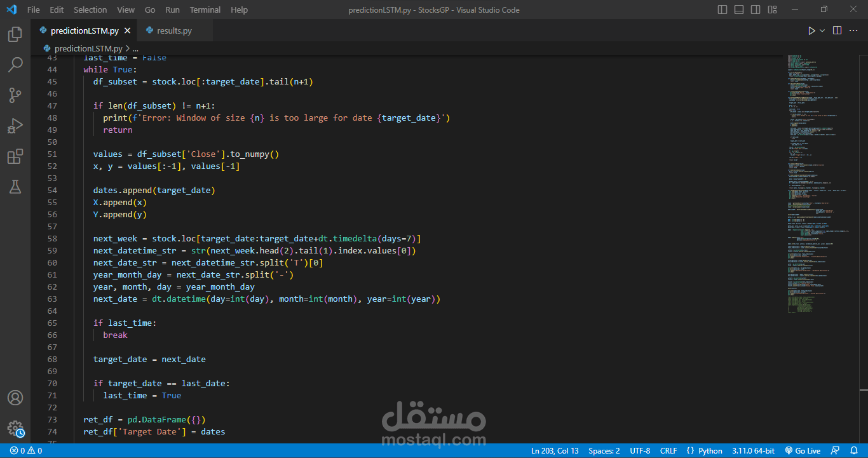868x458 pixels.
Task: Open the Run menu
Action: click(x=172, y=10)
